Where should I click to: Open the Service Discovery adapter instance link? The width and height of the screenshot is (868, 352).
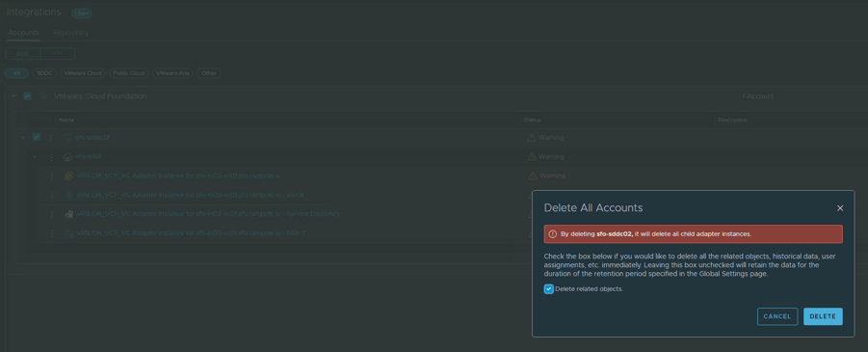tap(208, 214)
